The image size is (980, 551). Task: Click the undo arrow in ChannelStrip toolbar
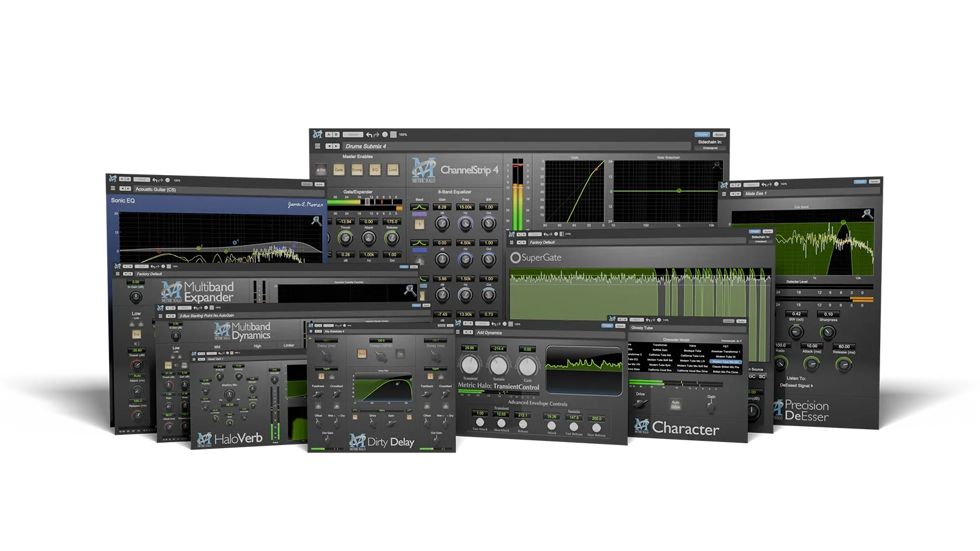(369, 135)
